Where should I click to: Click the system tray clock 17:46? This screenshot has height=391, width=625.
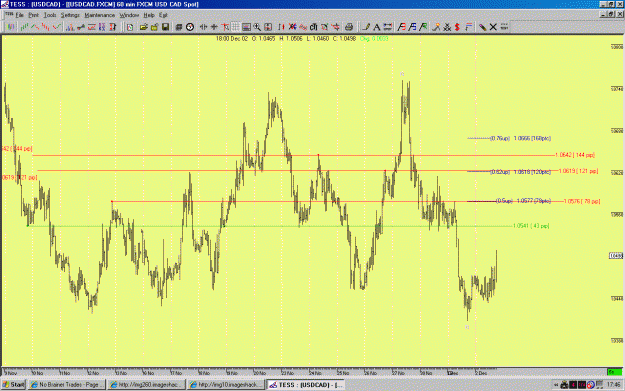click(x=613, y=385)
